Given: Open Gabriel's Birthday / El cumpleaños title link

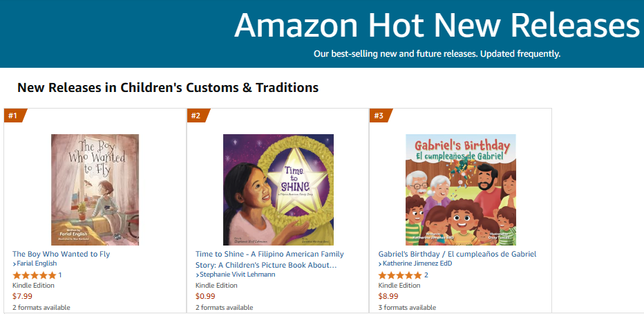Looking at the screenshot, I should click(x=457, y=254).
